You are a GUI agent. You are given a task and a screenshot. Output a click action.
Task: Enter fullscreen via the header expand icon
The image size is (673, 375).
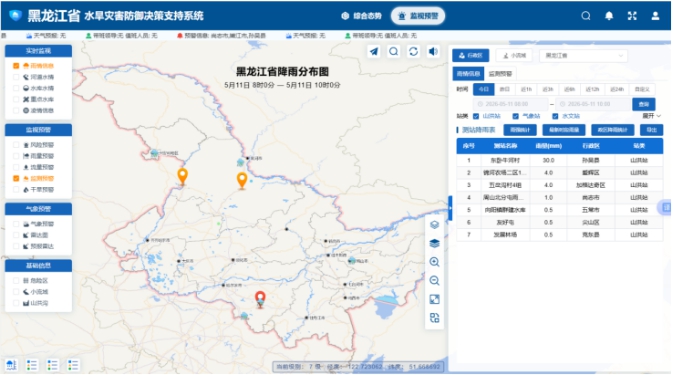632,16
